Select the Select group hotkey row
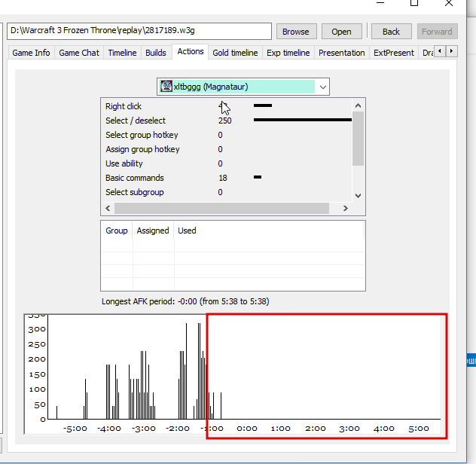Screen dimensions: 476x464 point(227,135)
